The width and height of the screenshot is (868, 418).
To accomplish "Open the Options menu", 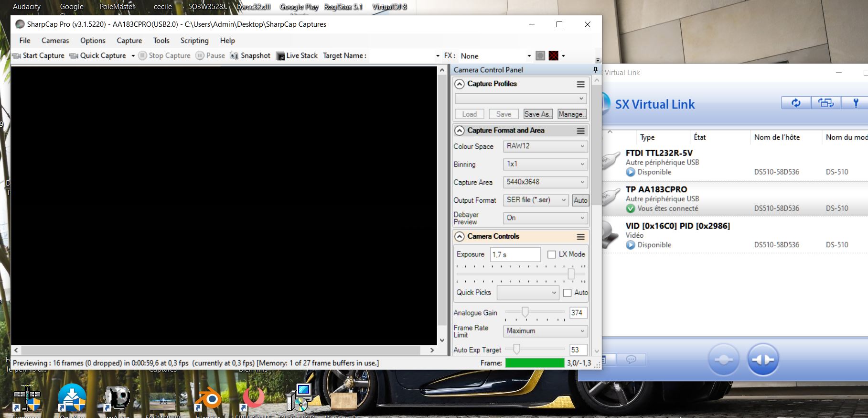I will point(93,41).
